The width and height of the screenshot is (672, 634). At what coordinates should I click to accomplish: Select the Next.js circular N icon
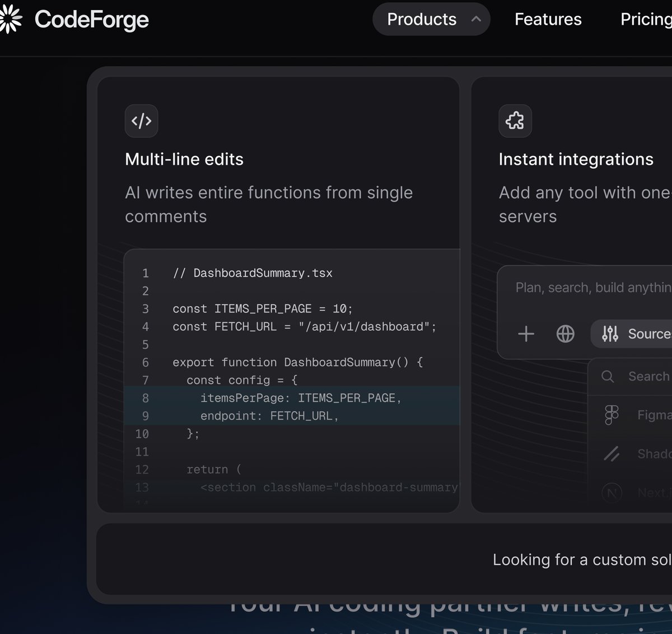coord(612,493)
